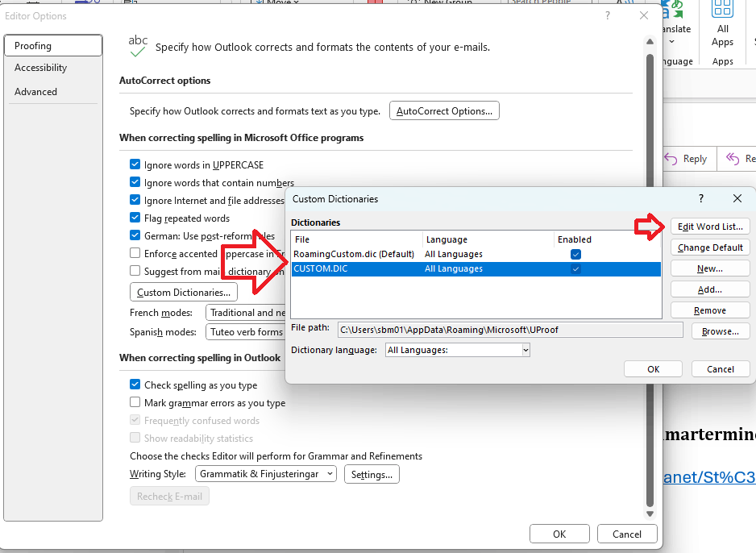Toggle RoamingCustom.dic enabled checkbox

coord(575,254)
